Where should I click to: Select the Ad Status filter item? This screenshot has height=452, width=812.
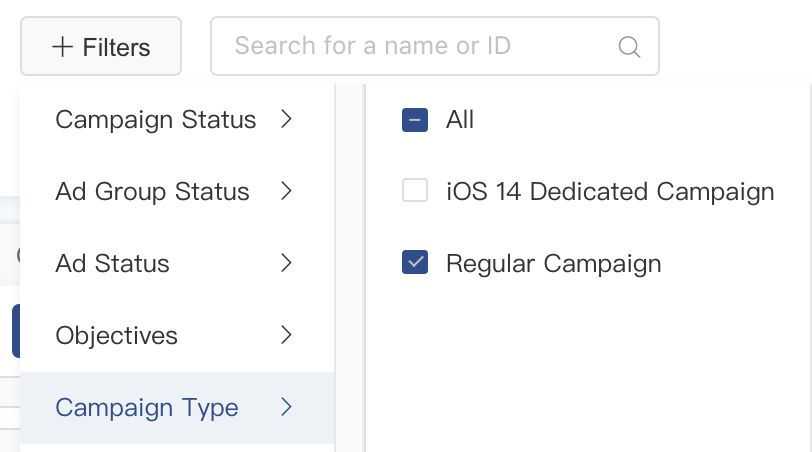coord(177,264)
